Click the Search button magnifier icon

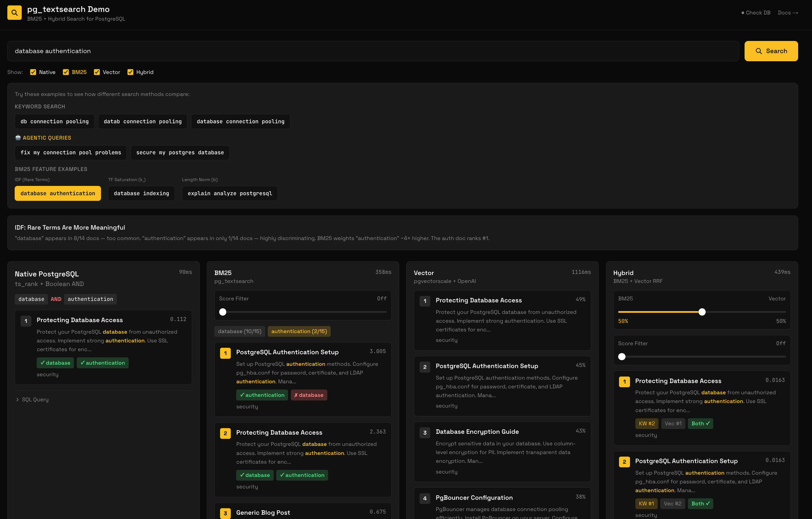pyautogui.click(x=758, y=51)
